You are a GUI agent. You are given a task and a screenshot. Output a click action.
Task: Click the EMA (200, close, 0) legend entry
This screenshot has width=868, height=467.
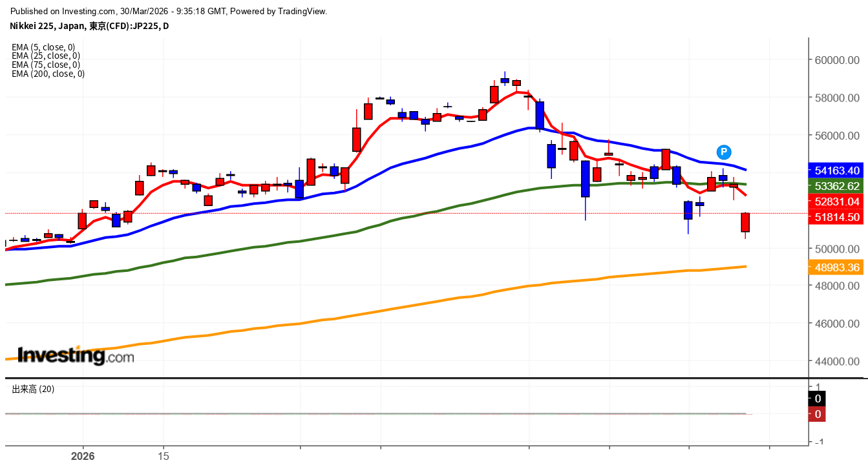(x=48, y=74)
